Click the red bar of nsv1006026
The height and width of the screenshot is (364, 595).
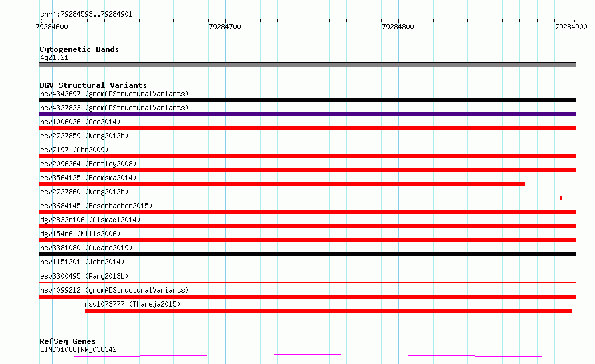308,128
